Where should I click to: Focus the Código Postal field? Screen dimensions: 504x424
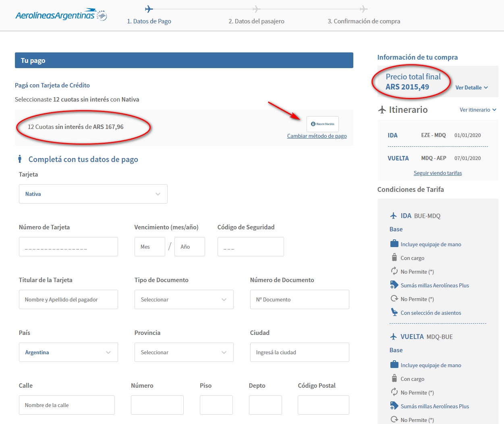coord(323,405)
